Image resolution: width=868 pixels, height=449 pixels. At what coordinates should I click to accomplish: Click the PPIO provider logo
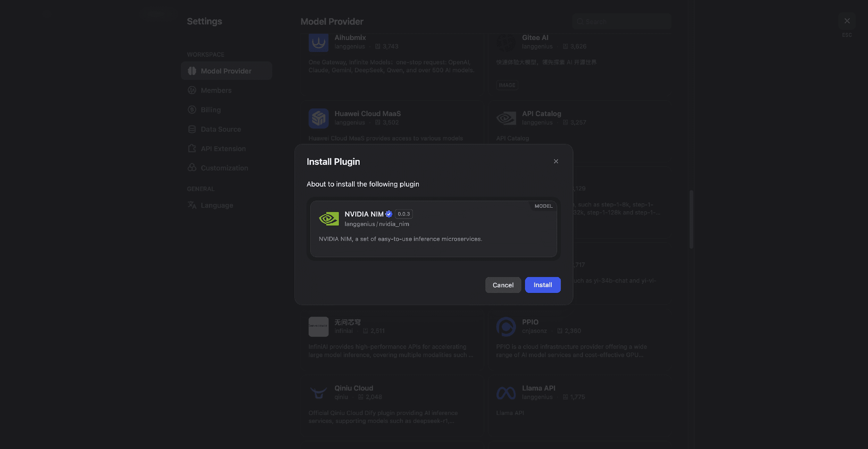click(506, 327)
